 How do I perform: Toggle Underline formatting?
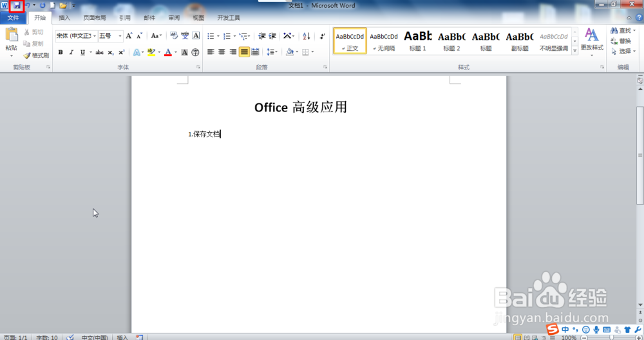pos(82,52)
